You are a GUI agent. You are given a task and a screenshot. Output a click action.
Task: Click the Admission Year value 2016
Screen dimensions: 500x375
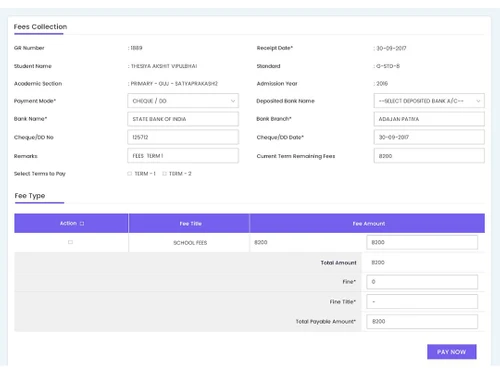click(382, 83)
